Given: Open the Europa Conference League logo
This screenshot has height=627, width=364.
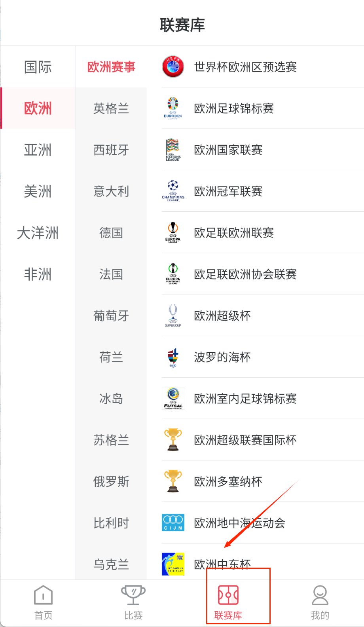Looking at the screenshot, I should tap(173, 274).
